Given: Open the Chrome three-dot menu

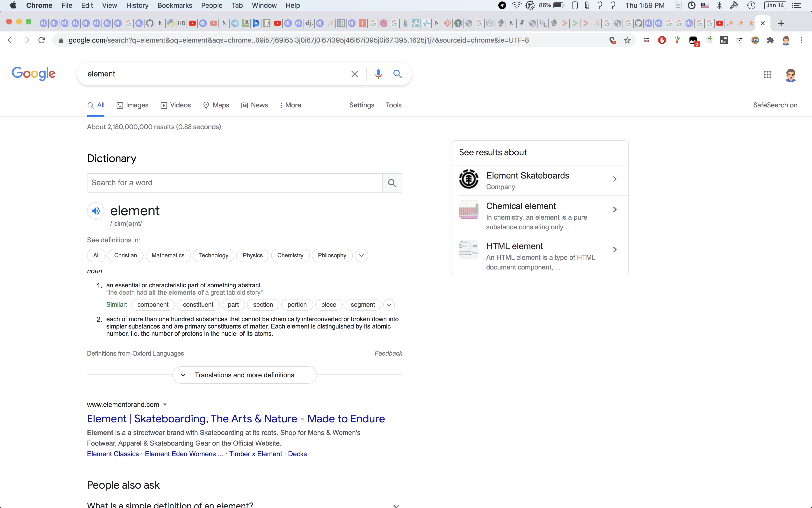Looking at the screenshot, I should click(x=801, y=40).
